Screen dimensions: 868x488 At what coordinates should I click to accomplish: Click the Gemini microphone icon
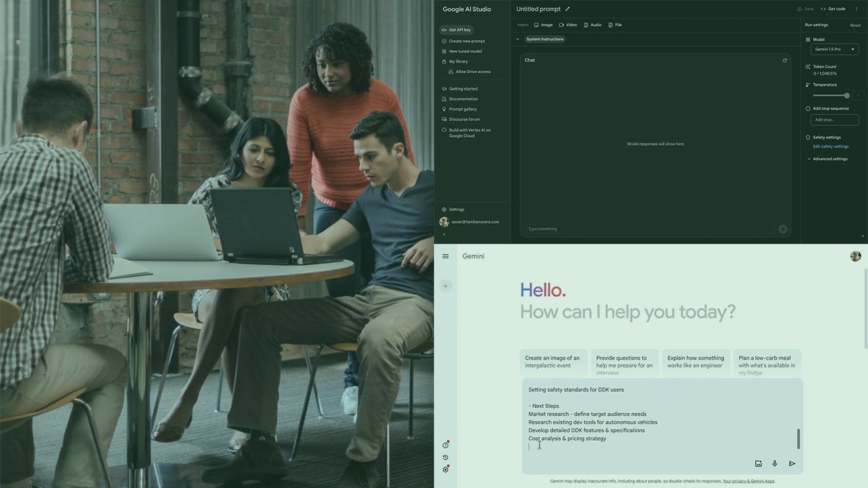(x=774, y=464)
